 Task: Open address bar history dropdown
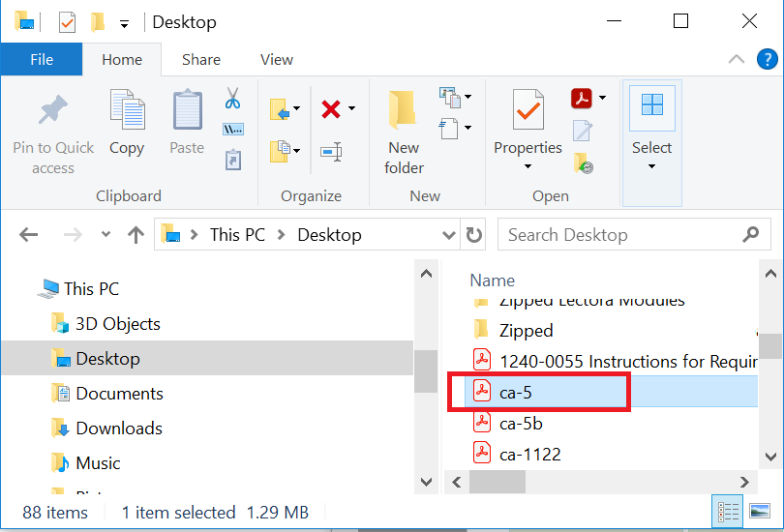coord(449,235)
